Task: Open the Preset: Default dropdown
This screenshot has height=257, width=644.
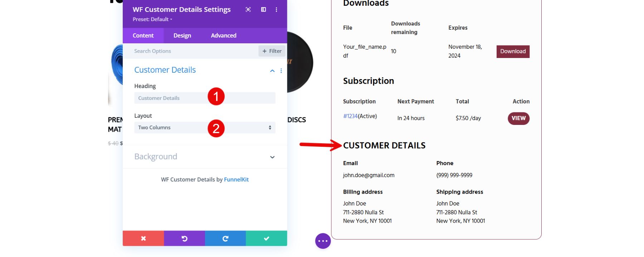Action: click(152, 19)
